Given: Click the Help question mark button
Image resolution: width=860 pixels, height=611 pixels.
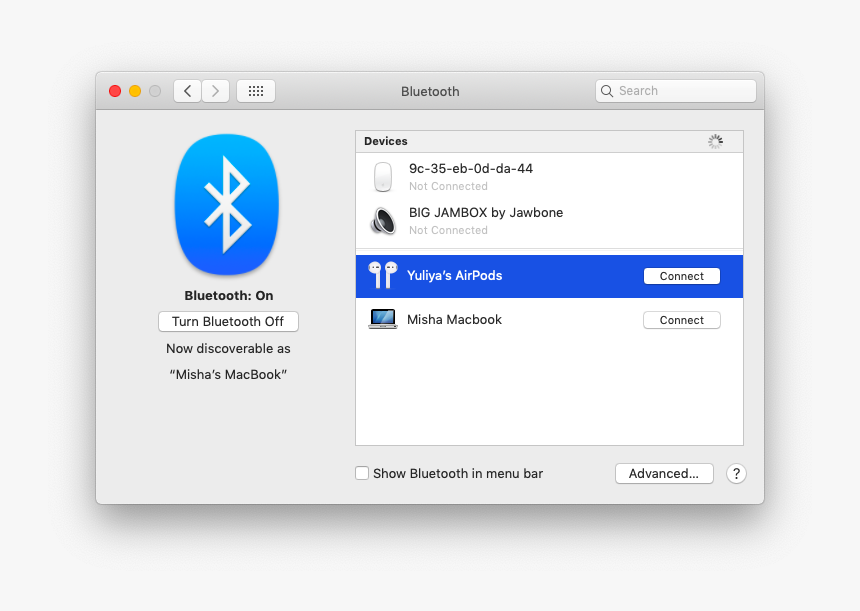Looking at the screenshot, I should point(736,473).
